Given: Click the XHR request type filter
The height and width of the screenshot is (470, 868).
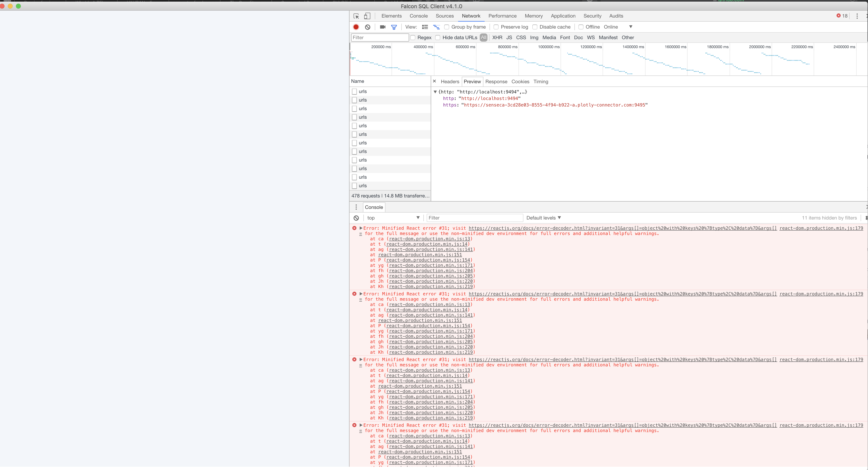Looking at the screenshot, I should (x=497, y=37).
